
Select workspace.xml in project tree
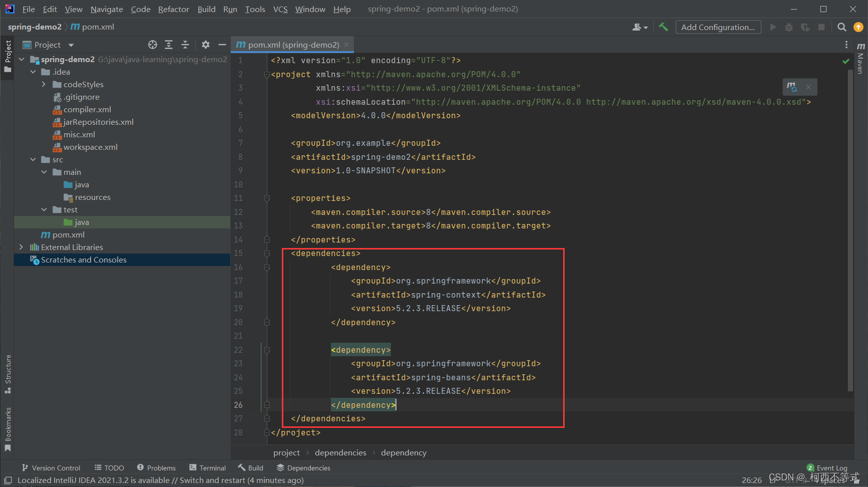[90, 147]
